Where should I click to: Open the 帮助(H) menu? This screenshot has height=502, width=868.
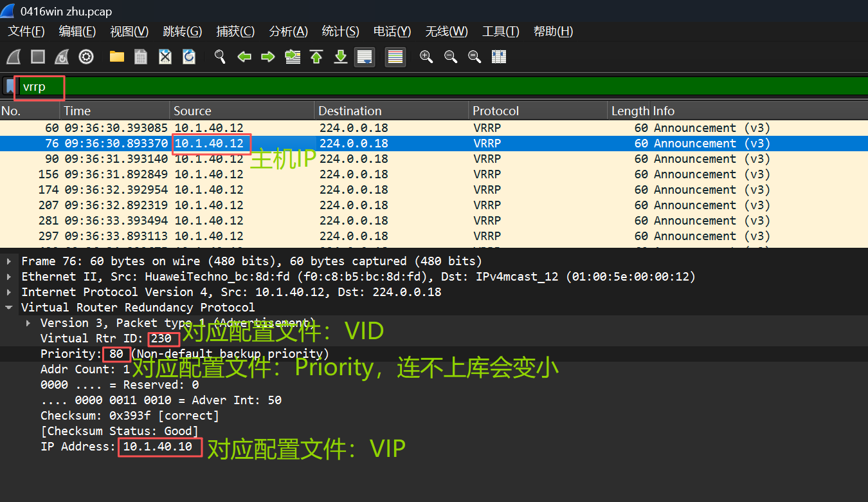(553, 32)
